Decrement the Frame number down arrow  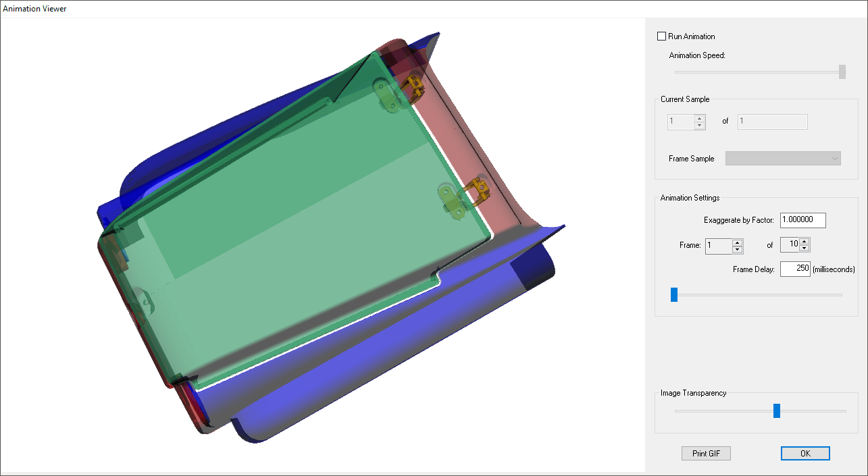point(738,250)
